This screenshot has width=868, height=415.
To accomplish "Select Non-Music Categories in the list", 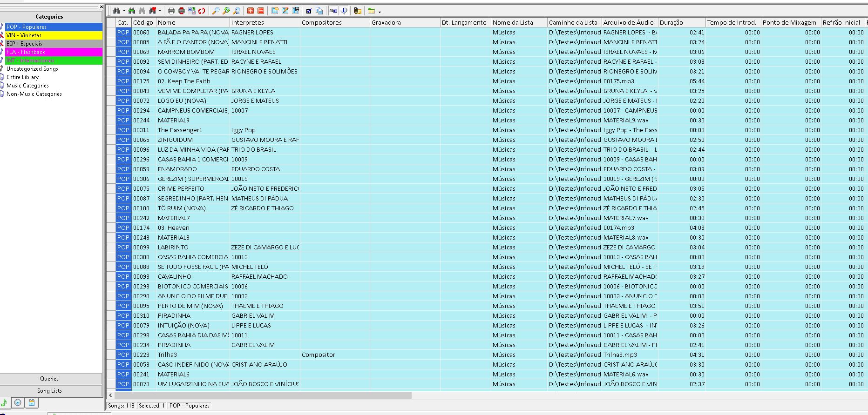I will pos(34,94).
